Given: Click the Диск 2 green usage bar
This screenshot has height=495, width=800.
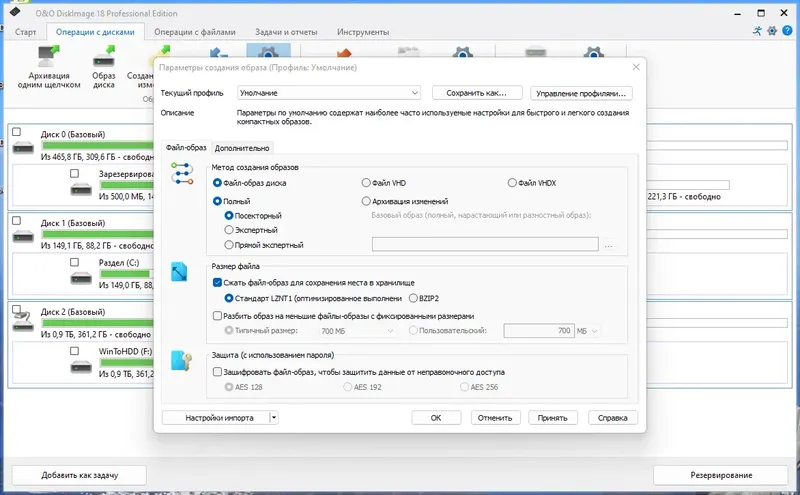Looking at the screenshot, I should pos(98,323).
